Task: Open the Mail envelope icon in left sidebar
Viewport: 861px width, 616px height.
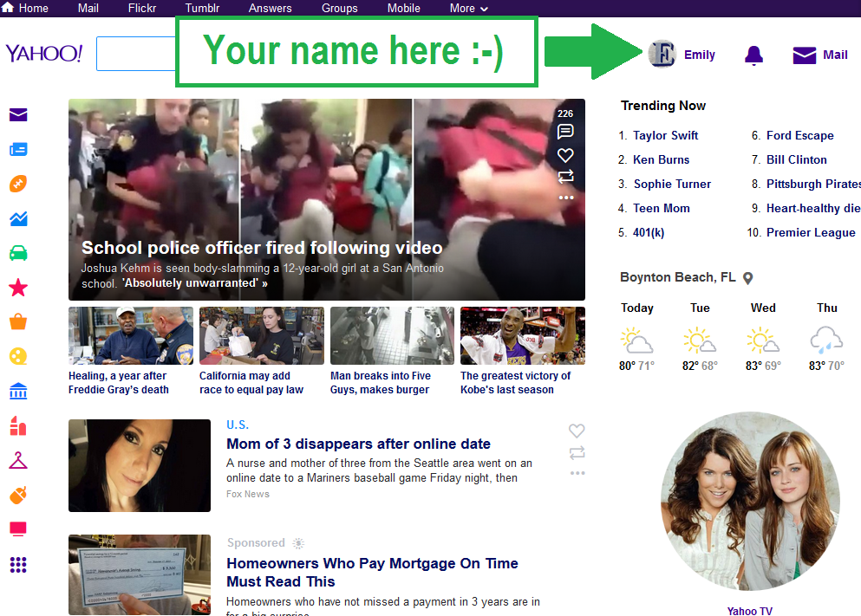Action: (x=18, y=114)
